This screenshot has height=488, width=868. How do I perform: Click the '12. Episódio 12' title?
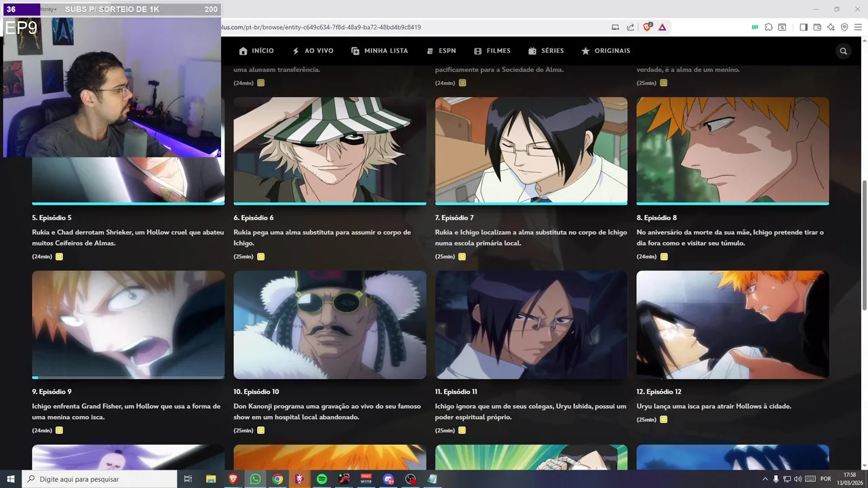pyautogui.click(x=659, y=392)
